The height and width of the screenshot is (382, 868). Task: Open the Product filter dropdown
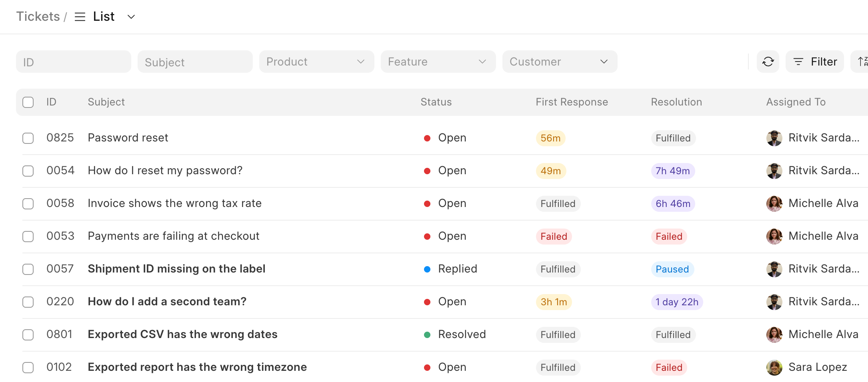coord(316,62)
